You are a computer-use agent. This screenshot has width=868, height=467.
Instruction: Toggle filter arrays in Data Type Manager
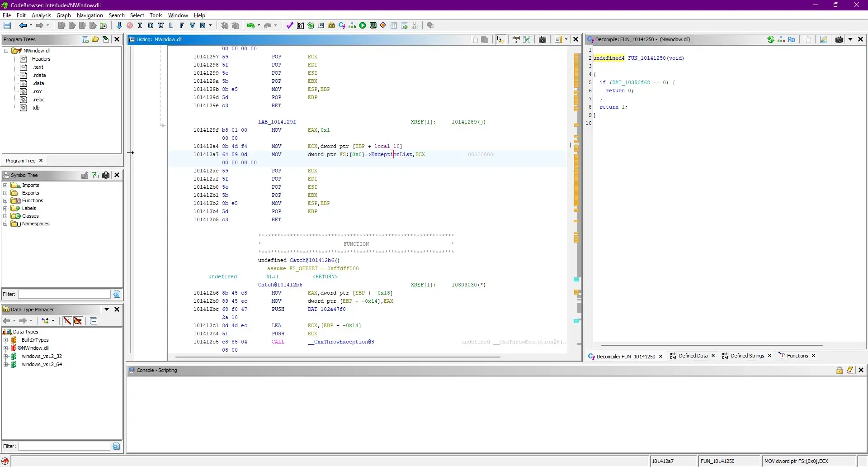coord(67,321)
